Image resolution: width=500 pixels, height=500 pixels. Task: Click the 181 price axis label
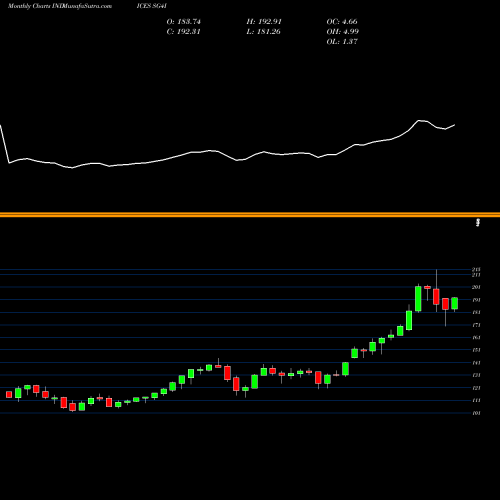point(476,312)
